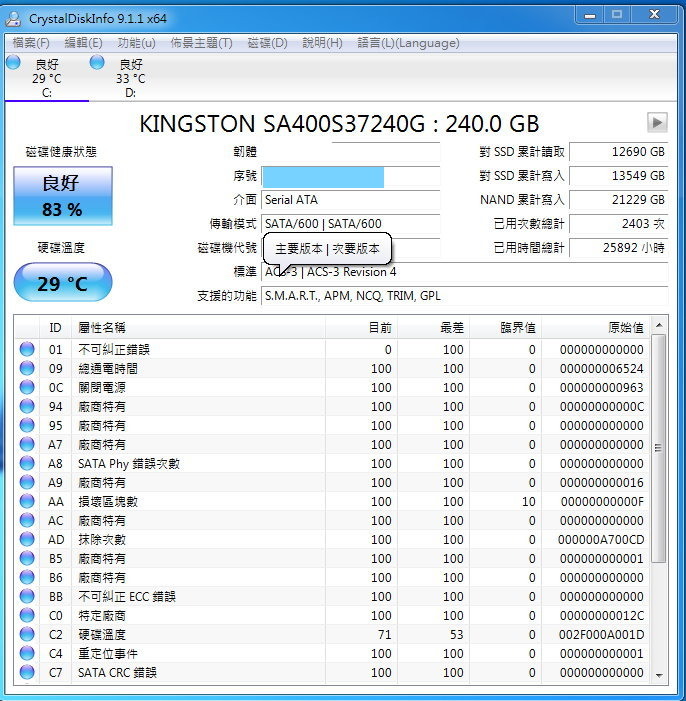Click the 21229 GB NAND writes value

pos(618,200)
